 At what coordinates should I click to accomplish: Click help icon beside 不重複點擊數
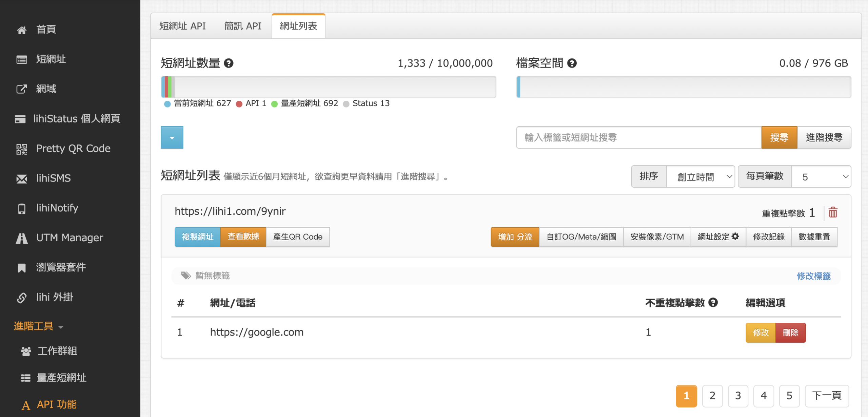pyautogui.click(x=713, y=302)
